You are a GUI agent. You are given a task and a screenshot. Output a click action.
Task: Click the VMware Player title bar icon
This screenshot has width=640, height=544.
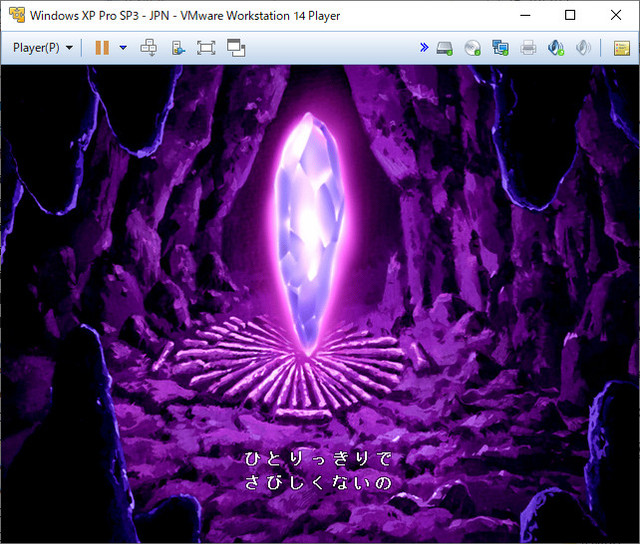pos(17,15)
